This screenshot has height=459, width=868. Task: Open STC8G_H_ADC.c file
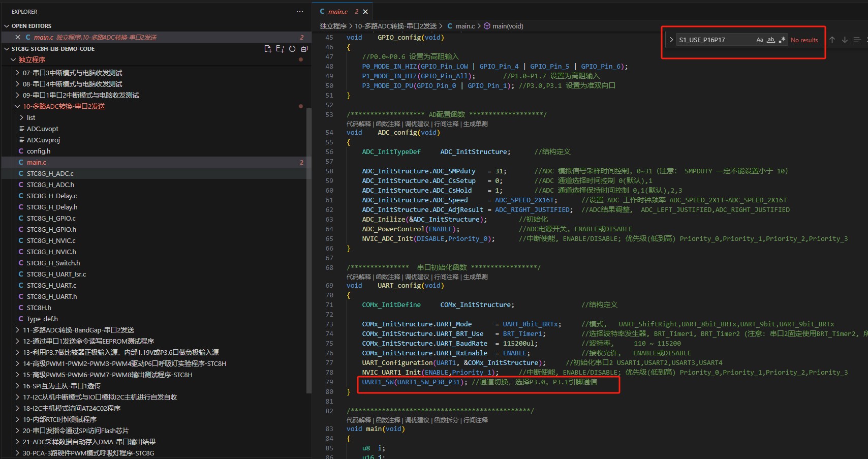click(50, 173)
